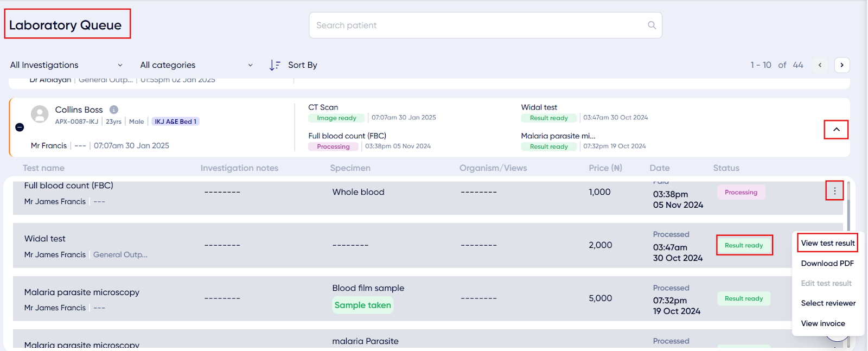Choose View invoice from the menu
Viewport: 868px width, 351px height.
pos(823,323)
